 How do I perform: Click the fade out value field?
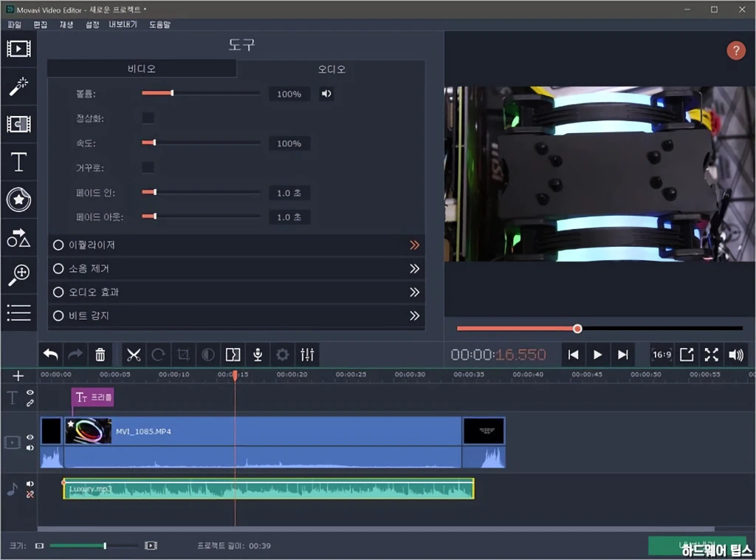point(289,217)
